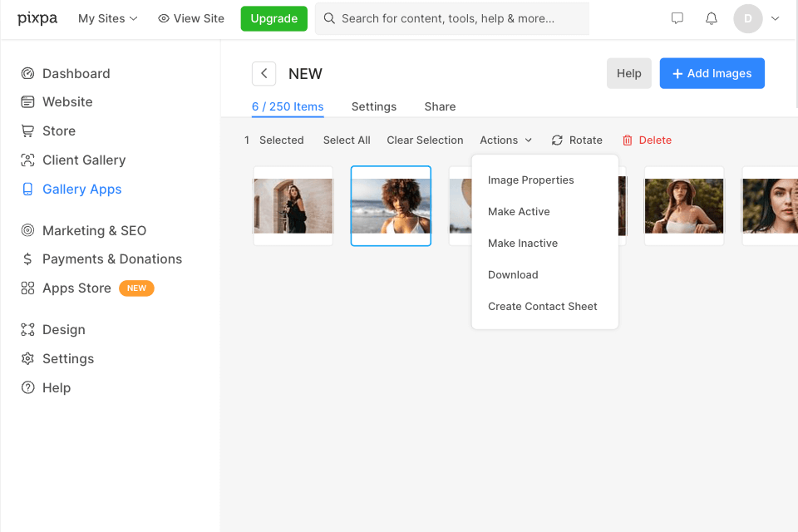The width and height of the screenshot is (798, 532).
Task: Open the account menu chevron
Action: click(775, 18)
